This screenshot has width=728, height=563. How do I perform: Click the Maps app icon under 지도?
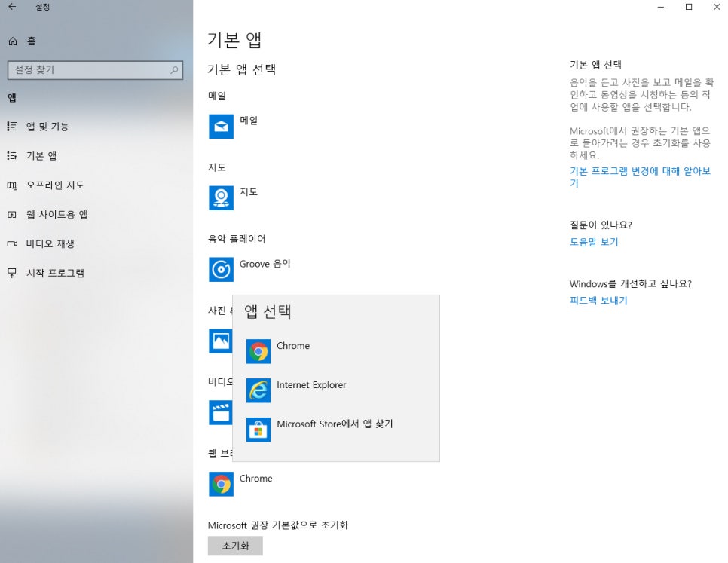pyautogui.click(x=221, y=197)
